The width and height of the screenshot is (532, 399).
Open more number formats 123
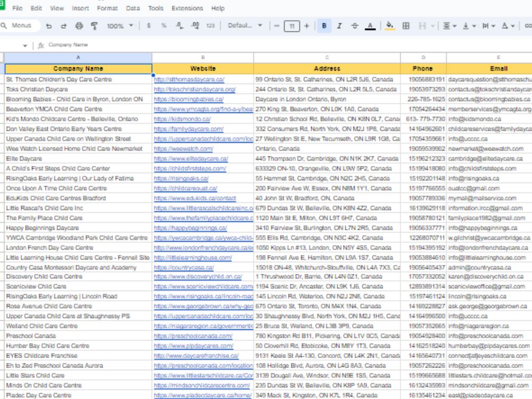tap(210, 26)
